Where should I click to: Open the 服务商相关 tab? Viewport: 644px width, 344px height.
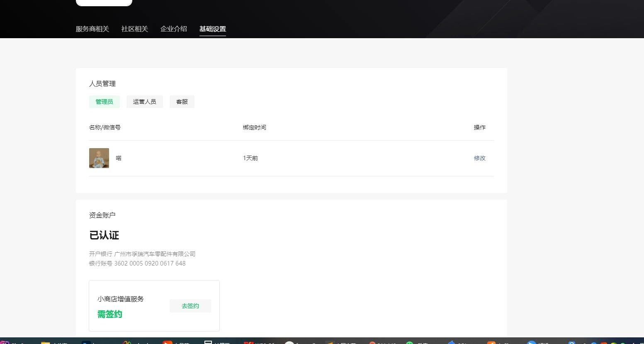(x=92, y=29)
